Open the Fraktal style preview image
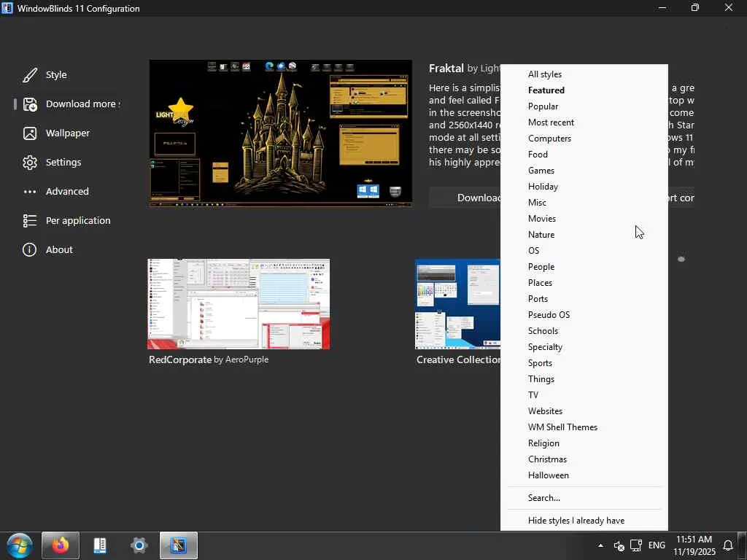This screenshot has width=747, height=560. point(281,133)
